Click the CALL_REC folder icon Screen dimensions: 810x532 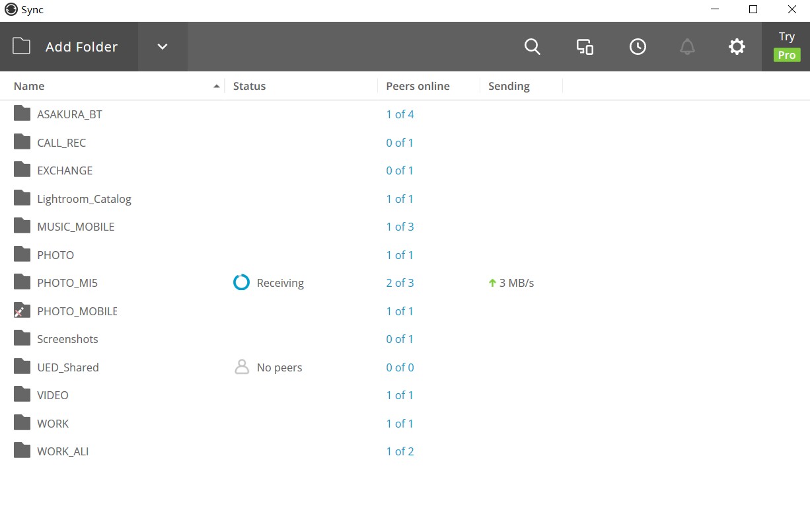point(22,142)
